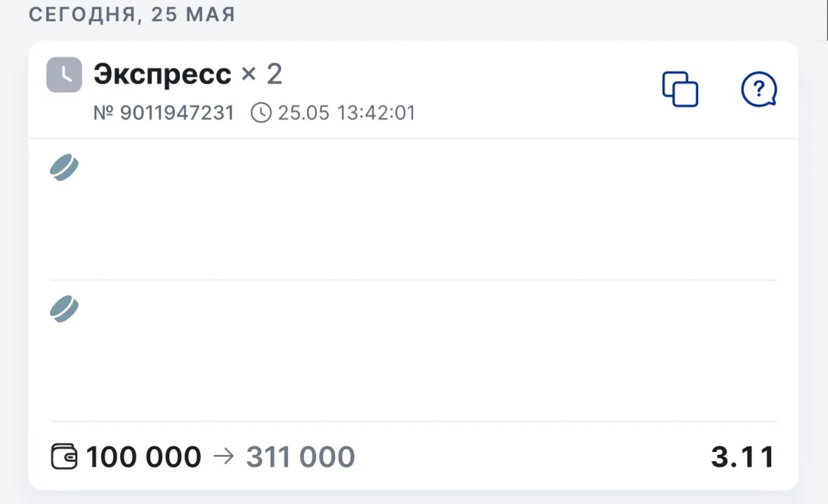Open the second event row of the express
Image resolution: width=828 pixels, height=504 pixels.
pos(414,351)
